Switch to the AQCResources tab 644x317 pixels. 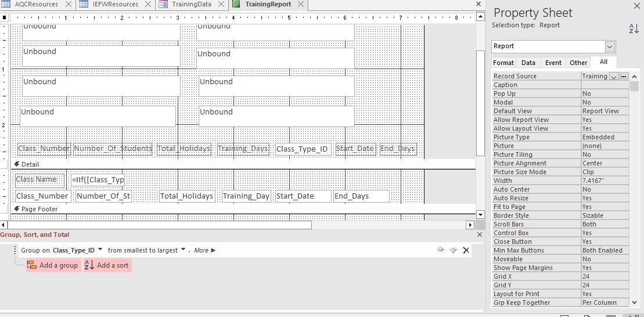point(37,4)
